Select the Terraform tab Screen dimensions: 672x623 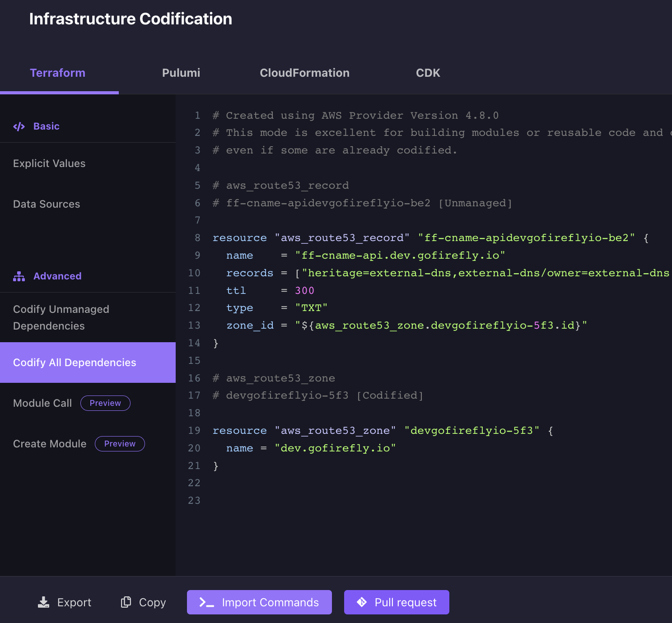coord(58,73)
